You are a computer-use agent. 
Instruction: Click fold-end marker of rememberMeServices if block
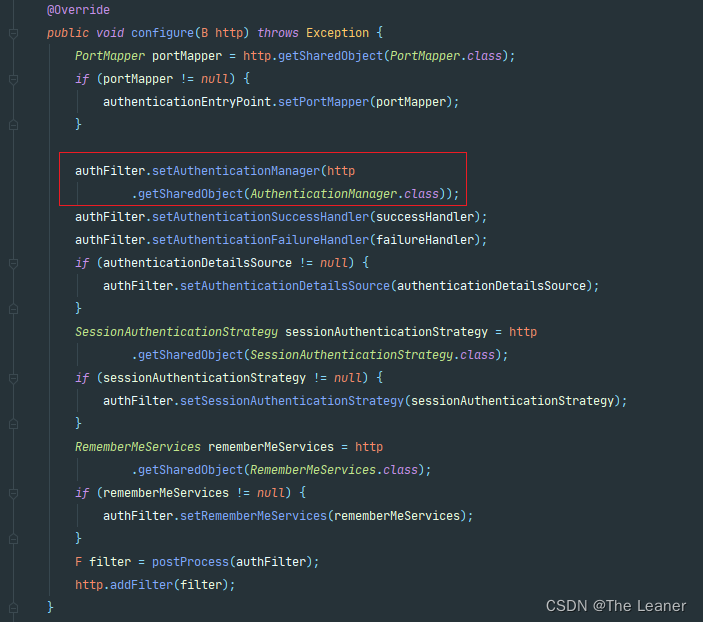point(13,539)
